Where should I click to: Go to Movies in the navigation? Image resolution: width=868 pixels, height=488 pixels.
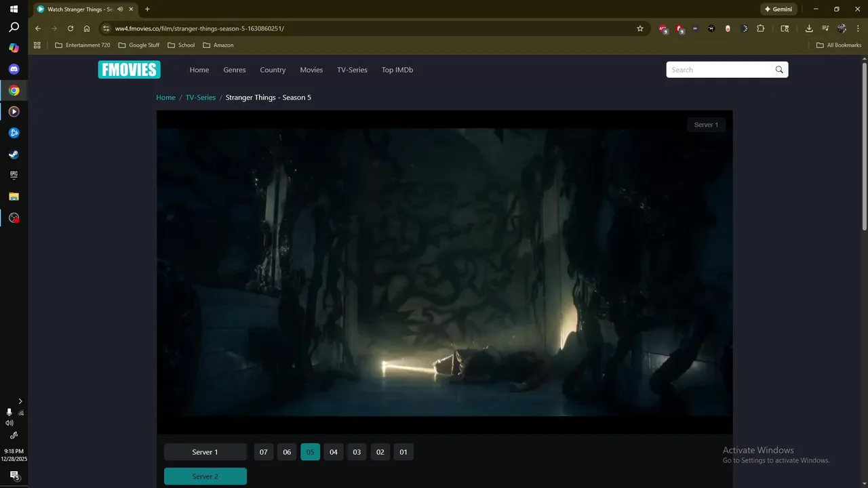311,70
